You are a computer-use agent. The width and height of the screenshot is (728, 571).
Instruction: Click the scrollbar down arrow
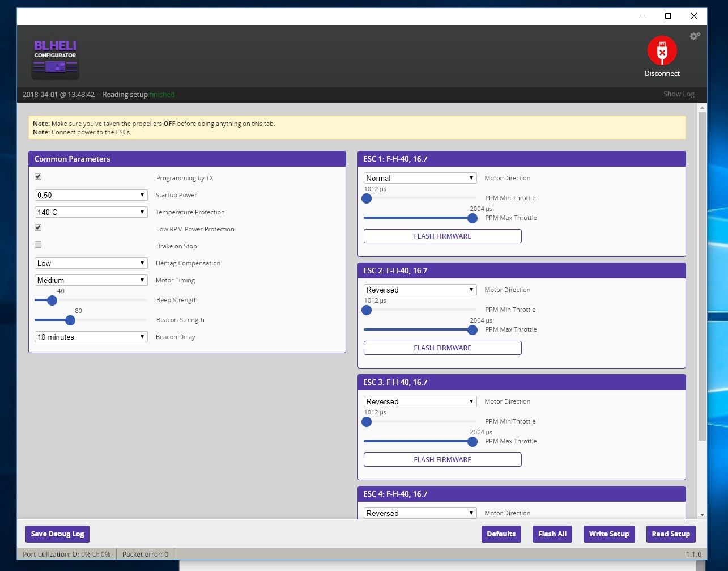pyautogui.click(x=703, y=514)
